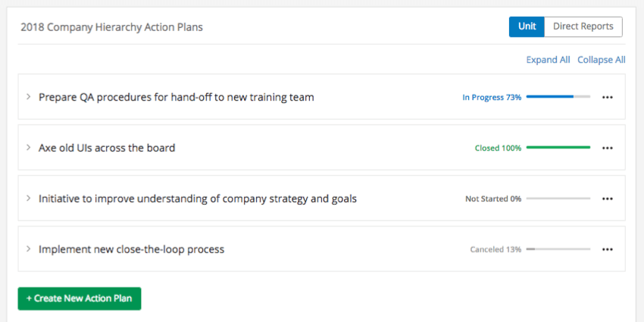The height and width of the screenshot is (322, 644).
Task: Select Implement new close-the-loop process title
Action: [x=131, y=249]
